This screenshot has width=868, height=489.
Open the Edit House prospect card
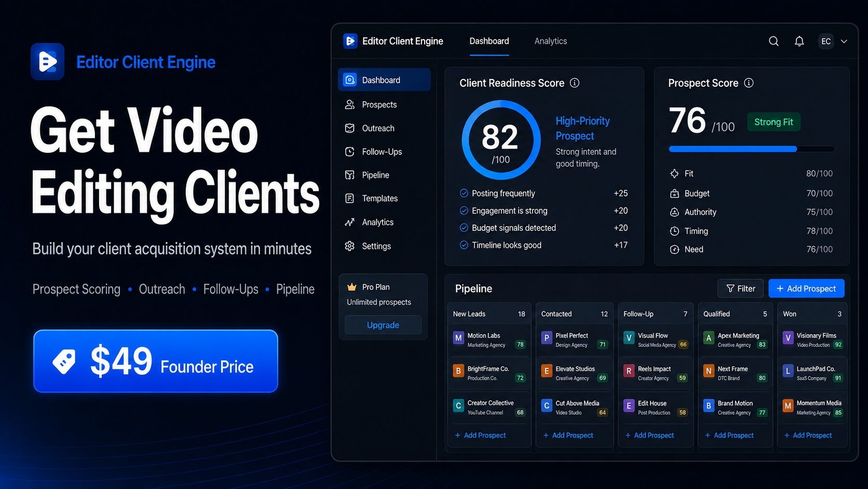pyautogui.click(x=655, y=407)
